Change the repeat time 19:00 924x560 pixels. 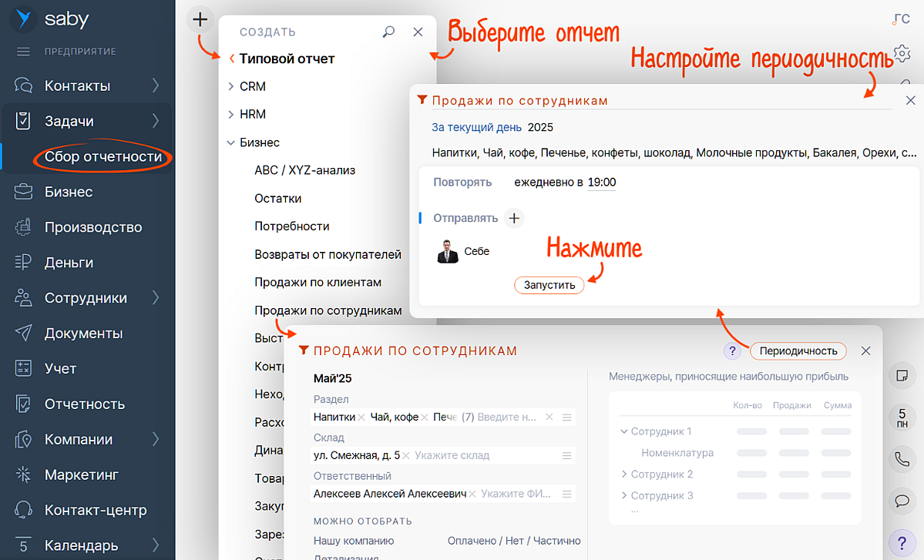(x=601, y=183)
